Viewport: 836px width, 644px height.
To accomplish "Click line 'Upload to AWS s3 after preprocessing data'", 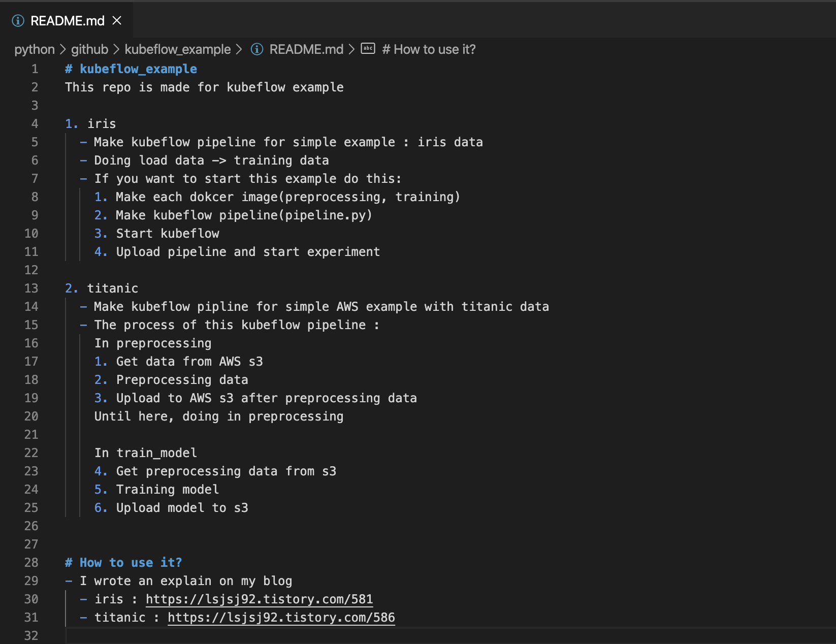I will [267, 398].
